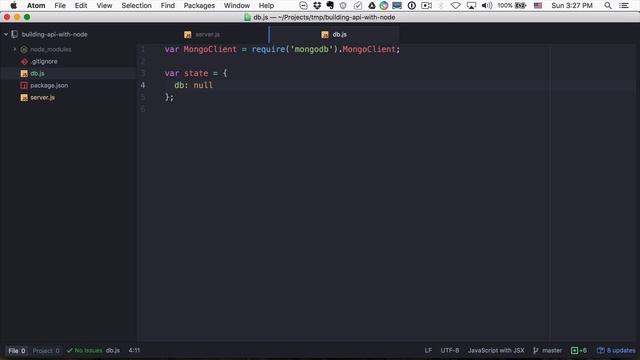The image size is (640, 360).
Task: Open Spotlight search in menu bar
Action: coord(608,6)
